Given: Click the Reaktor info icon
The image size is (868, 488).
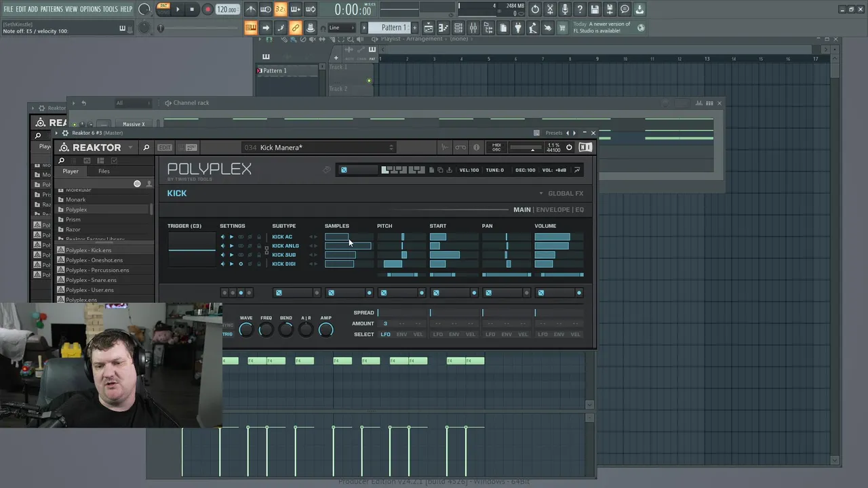Looking at the screenshot, I should [x=476, y=147].
